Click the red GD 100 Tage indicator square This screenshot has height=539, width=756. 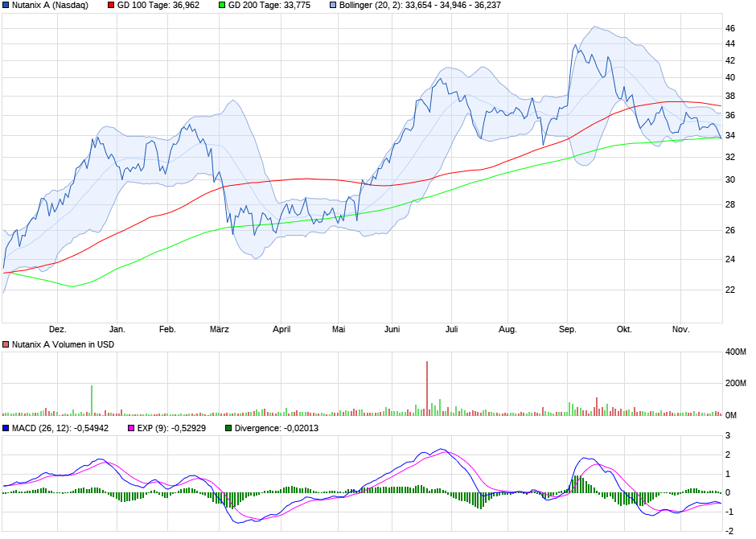[x=109, y=5]
